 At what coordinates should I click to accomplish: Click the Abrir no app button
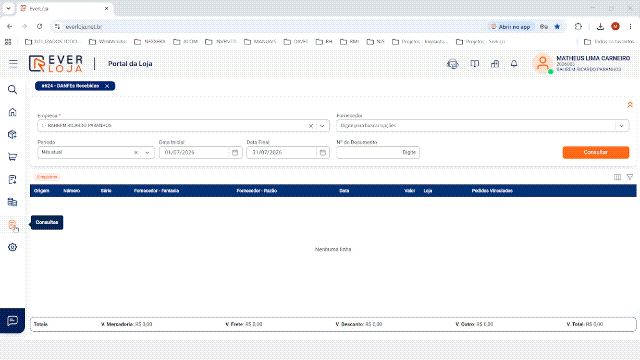click(x=511, y=27)
